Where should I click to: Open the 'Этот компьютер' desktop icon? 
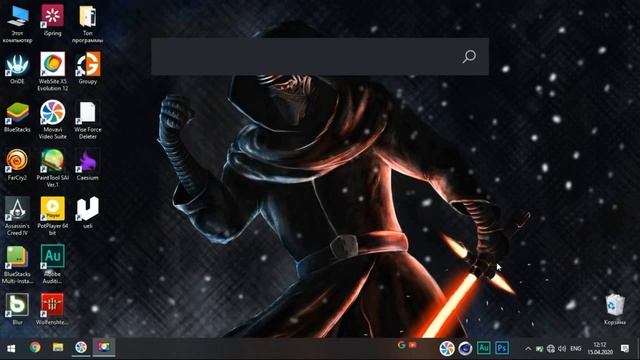point(17,23)
